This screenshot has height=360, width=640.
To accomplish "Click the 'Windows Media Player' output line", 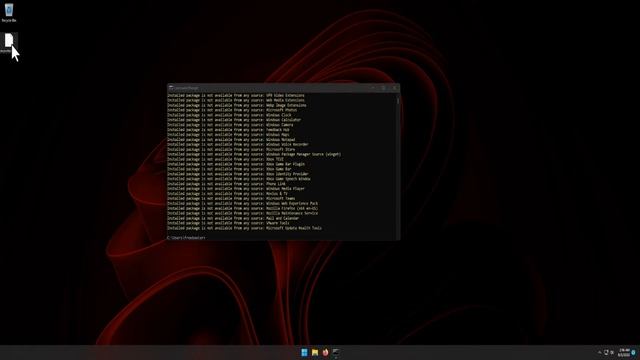I will [236, 189].
